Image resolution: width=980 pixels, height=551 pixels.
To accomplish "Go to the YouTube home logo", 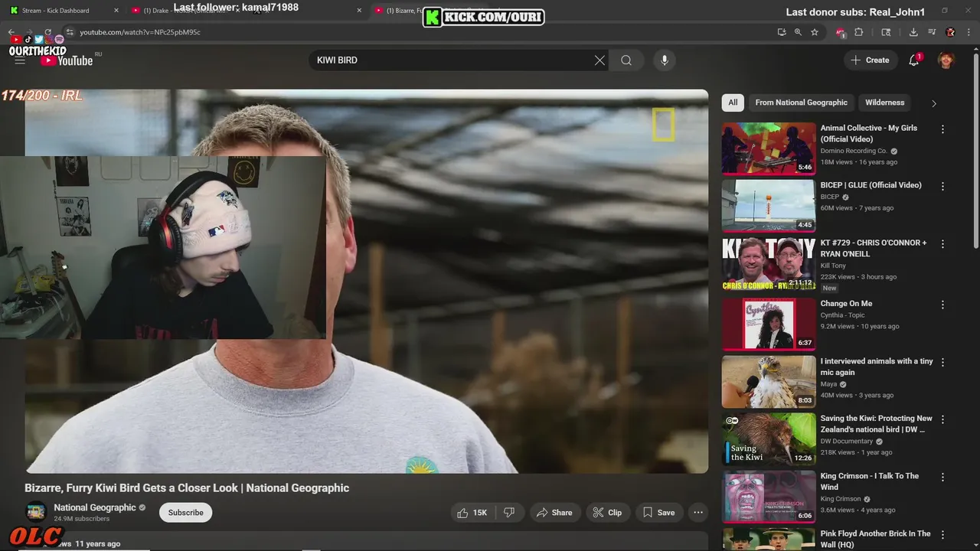I will pos(67,60).
